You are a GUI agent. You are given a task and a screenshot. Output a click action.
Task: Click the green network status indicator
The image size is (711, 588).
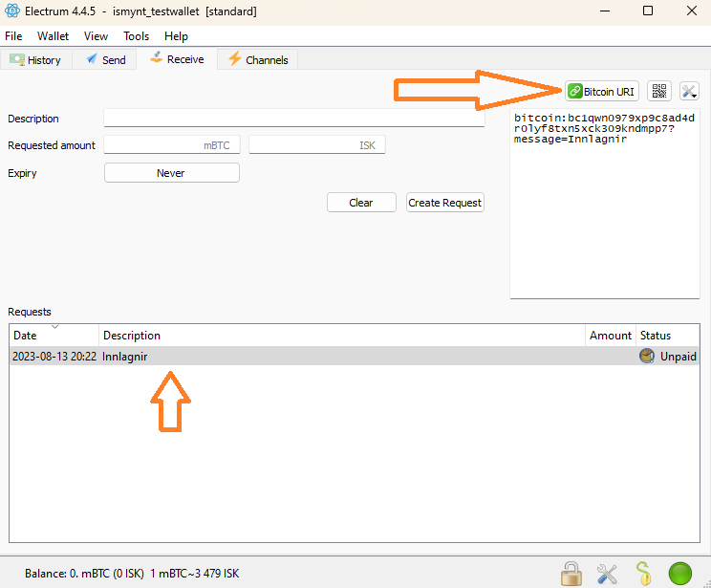click(680, 574)
